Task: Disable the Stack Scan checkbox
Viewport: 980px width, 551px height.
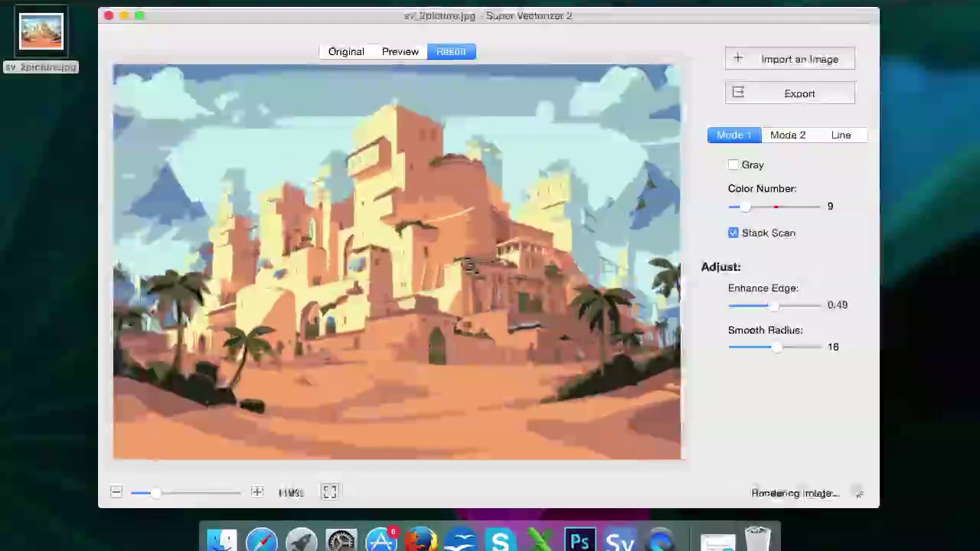Action: click(733, 233)
